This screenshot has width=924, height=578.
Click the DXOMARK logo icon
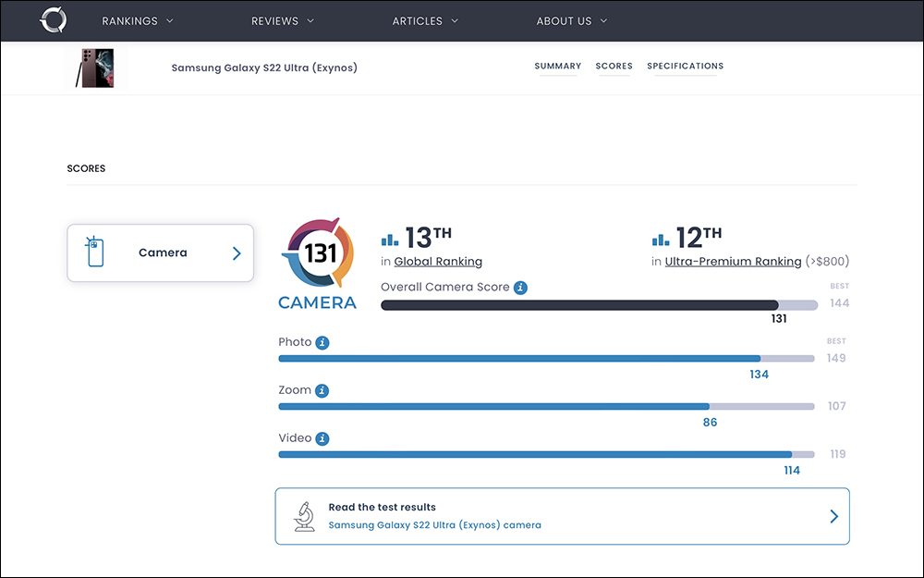click(x=54, y=20)
